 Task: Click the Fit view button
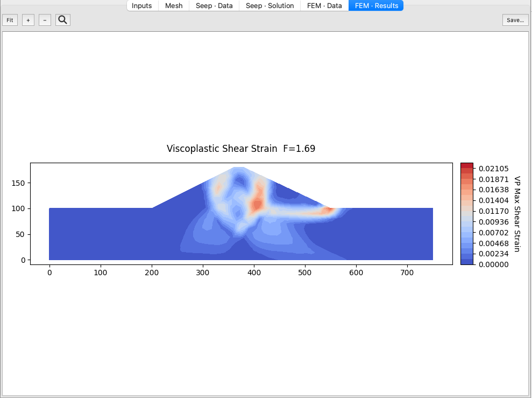tap(10, 20)
